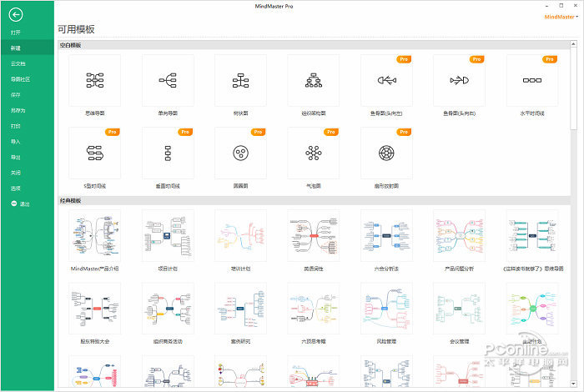
Task: Open the 培训计划 training plan template
Action: click(240, 236)
